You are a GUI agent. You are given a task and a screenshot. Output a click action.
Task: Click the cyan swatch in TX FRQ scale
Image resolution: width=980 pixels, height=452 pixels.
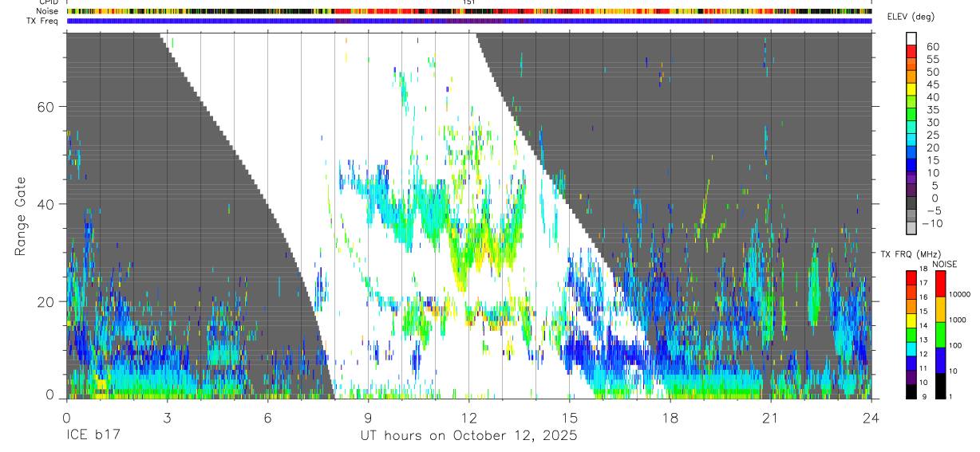click(x=911, y=349)
